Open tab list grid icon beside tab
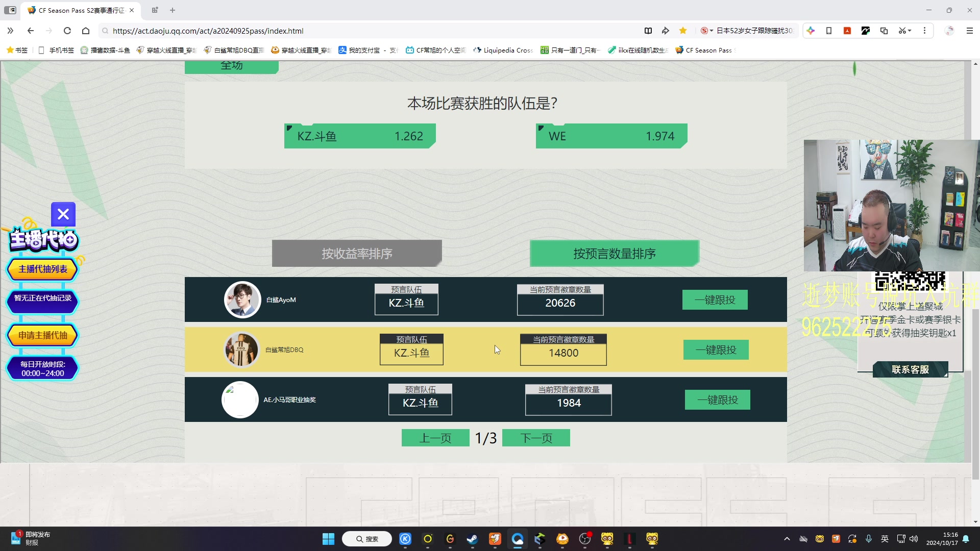The width and height of the screenshot is (980, 551). coord(155,10)
